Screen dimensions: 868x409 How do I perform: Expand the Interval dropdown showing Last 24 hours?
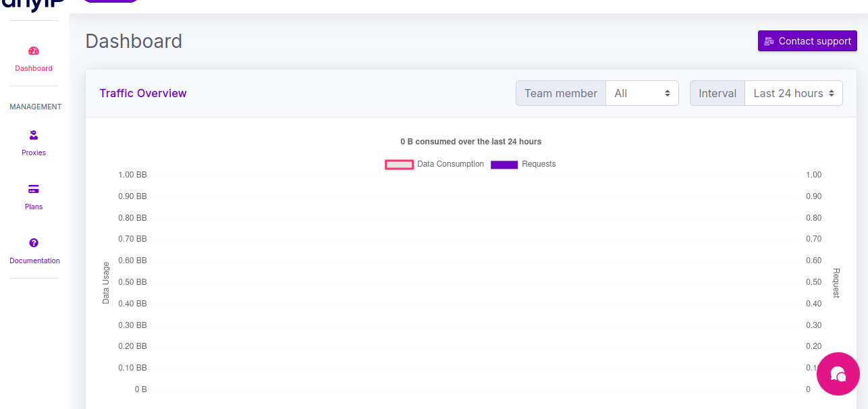[793, 93]
